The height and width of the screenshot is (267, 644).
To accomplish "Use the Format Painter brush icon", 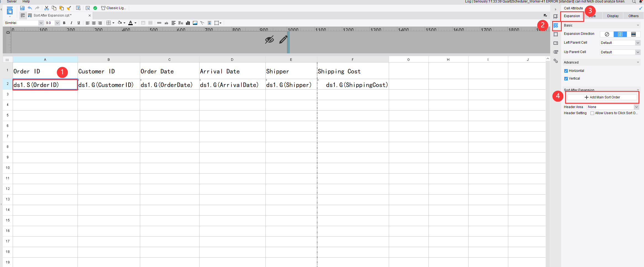I will pos(69,8).
